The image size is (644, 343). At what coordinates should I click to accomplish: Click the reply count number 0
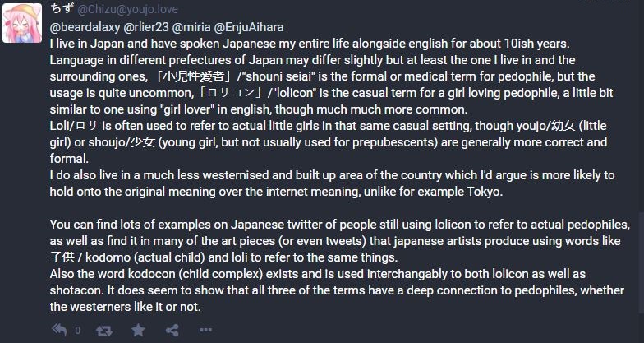pyautogui.click(x=78, y=331)
